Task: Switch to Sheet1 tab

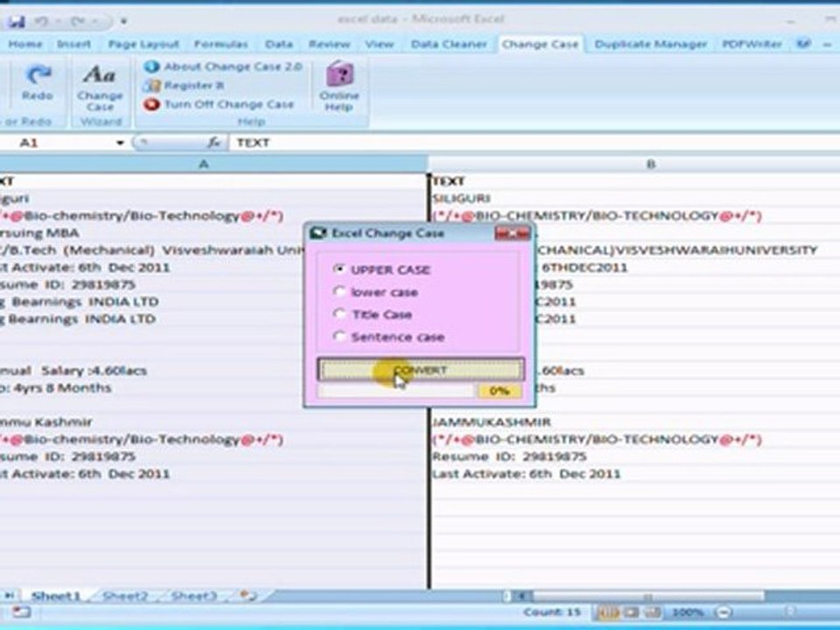Action: tap(56, 596)
